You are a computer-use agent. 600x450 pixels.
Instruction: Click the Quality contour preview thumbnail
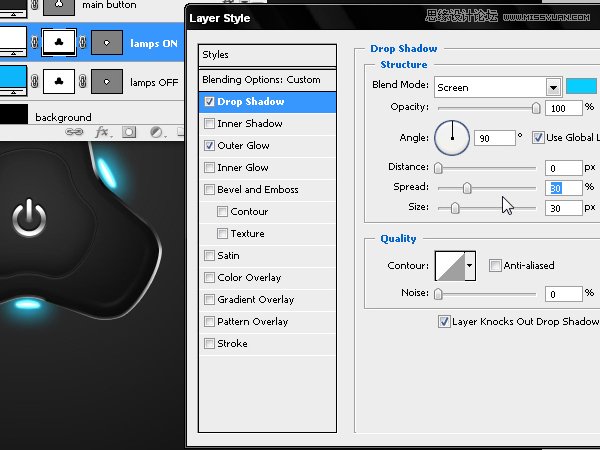450,266
